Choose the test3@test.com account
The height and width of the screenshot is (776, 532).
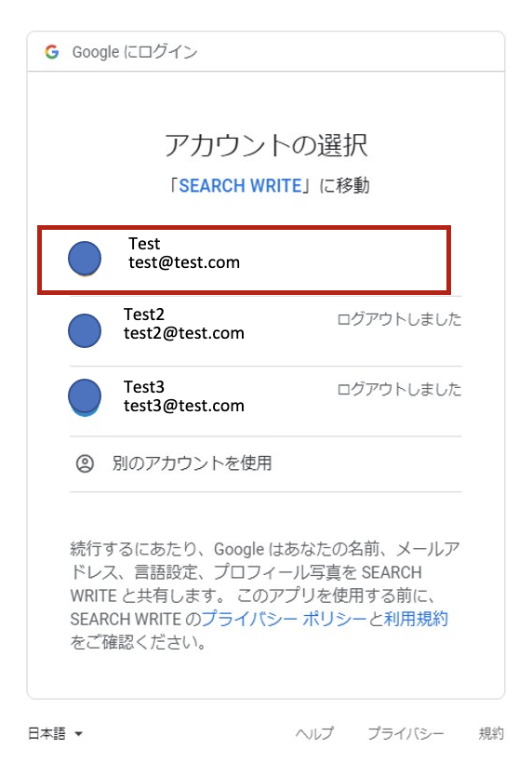266,401
